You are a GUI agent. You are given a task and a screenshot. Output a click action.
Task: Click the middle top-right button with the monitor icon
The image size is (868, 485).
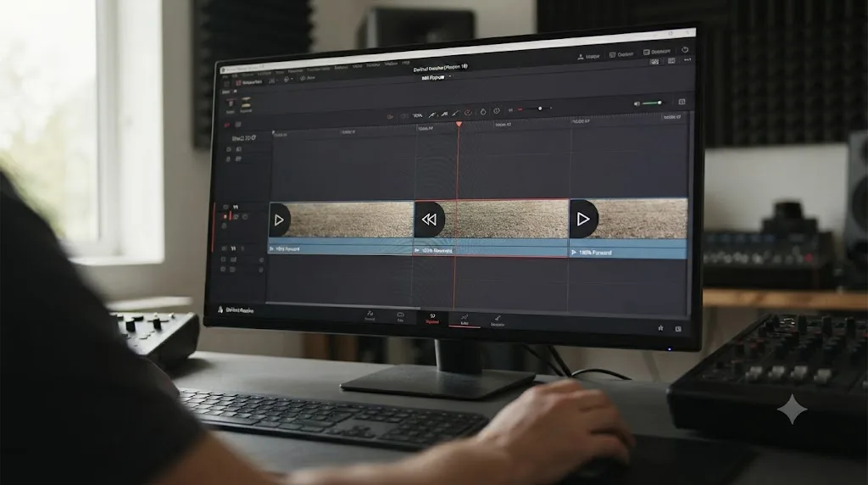tap(621, 54)
